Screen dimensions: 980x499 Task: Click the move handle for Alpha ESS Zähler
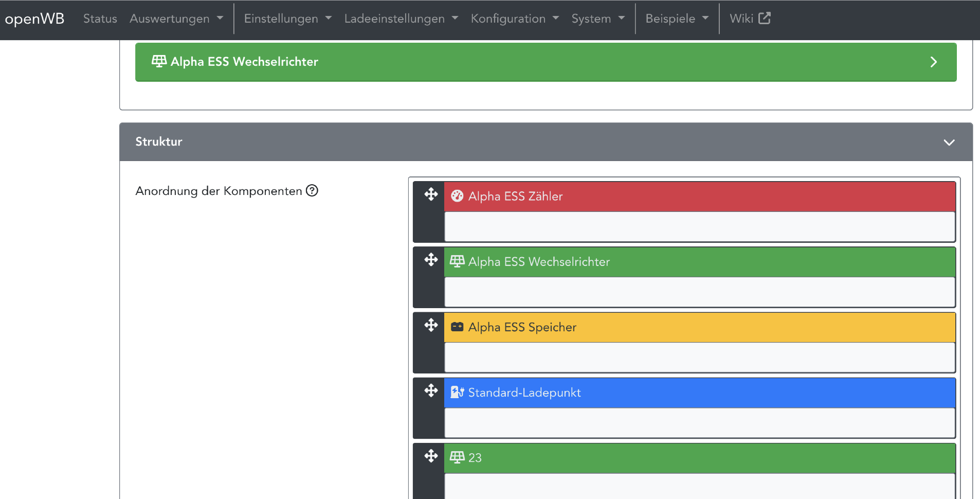point(431,194)
